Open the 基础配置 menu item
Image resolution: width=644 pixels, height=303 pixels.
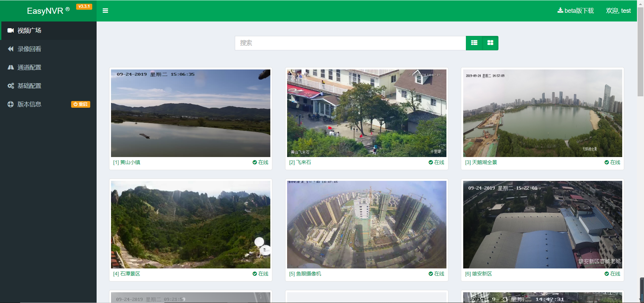click(49, 86)
